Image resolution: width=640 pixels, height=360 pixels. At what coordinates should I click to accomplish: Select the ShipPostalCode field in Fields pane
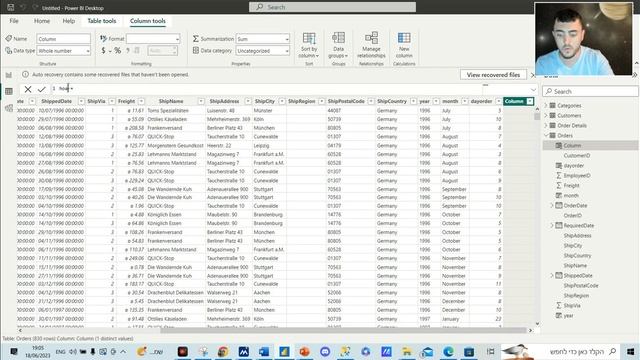581,285
